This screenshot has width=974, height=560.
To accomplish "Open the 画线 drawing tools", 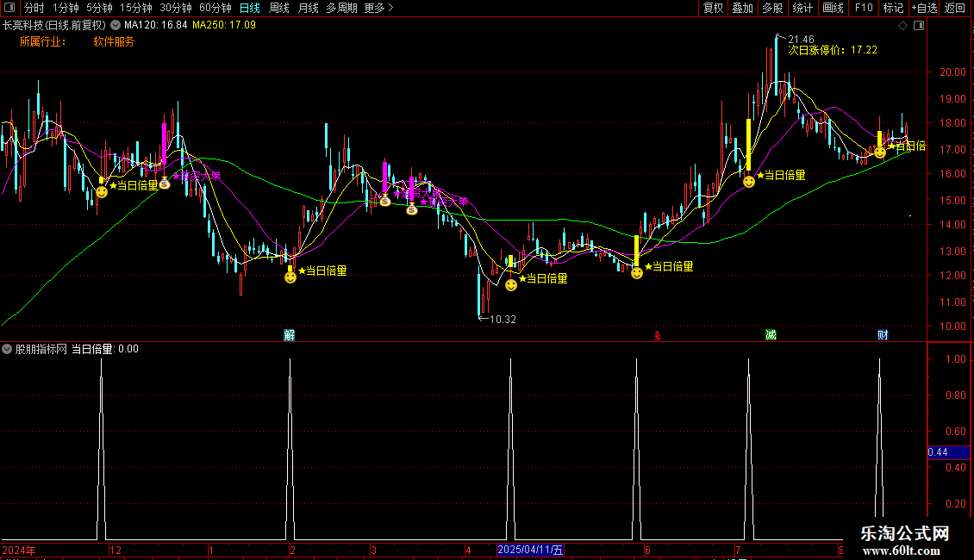I will 833,8.
